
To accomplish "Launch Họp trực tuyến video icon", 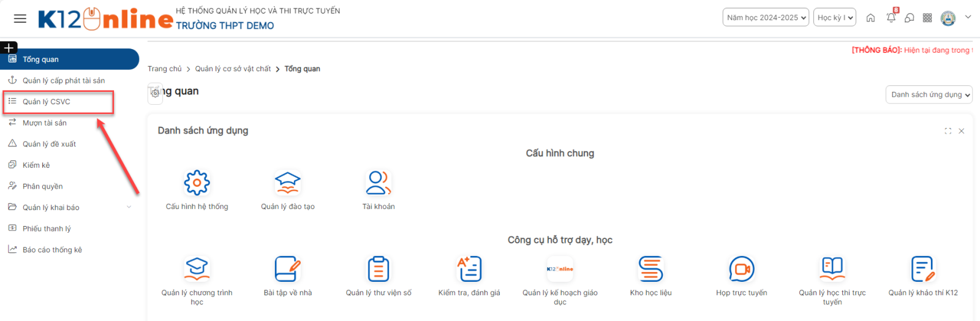I will point(741,269).
